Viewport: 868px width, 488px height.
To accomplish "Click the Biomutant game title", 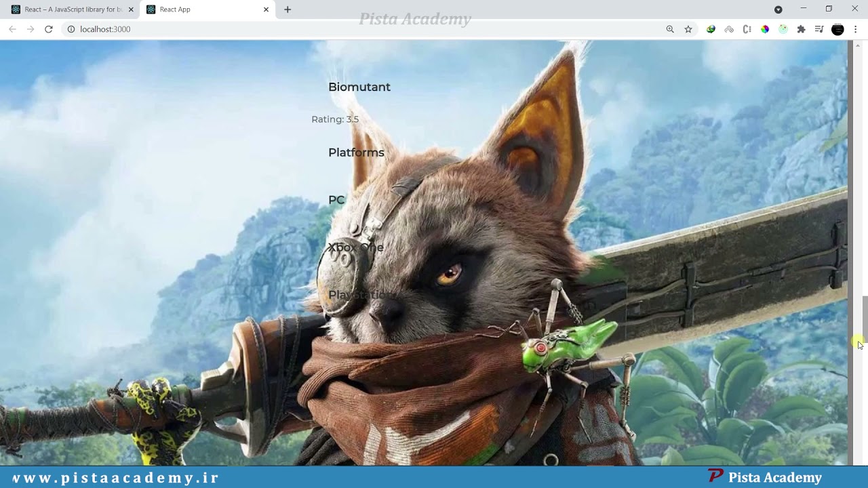I will (x=359, y=87).
